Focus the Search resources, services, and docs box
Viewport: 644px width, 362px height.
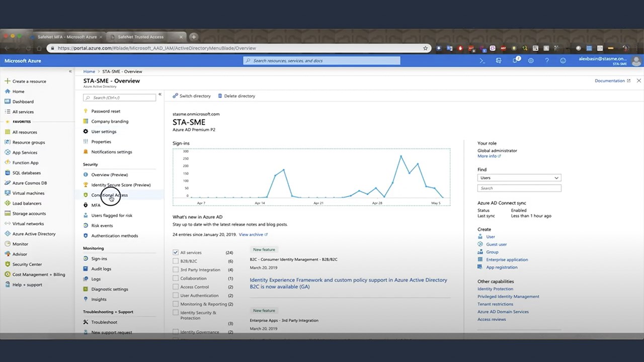point(321,60)
